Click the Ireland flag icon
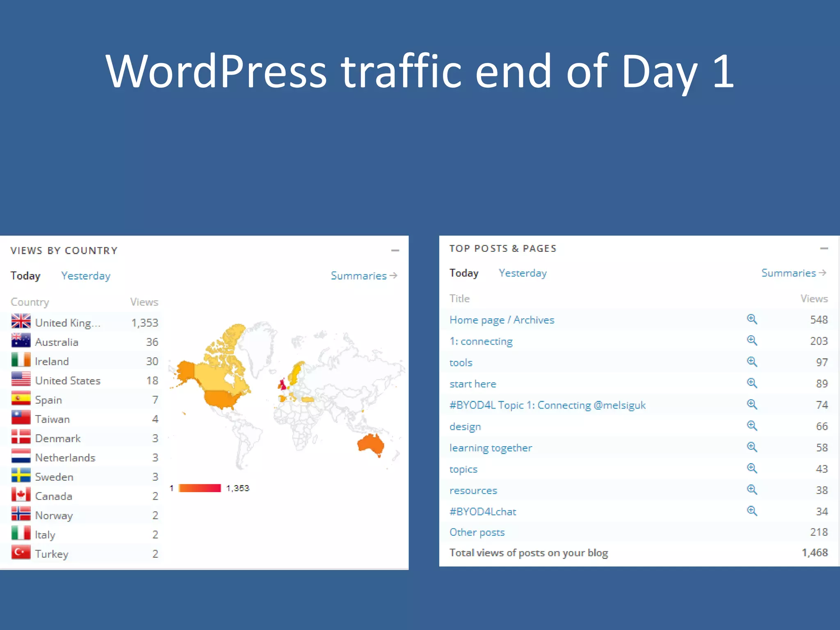Image resolution: width=840 pixels, height=630 pixels. coord(21,360)
